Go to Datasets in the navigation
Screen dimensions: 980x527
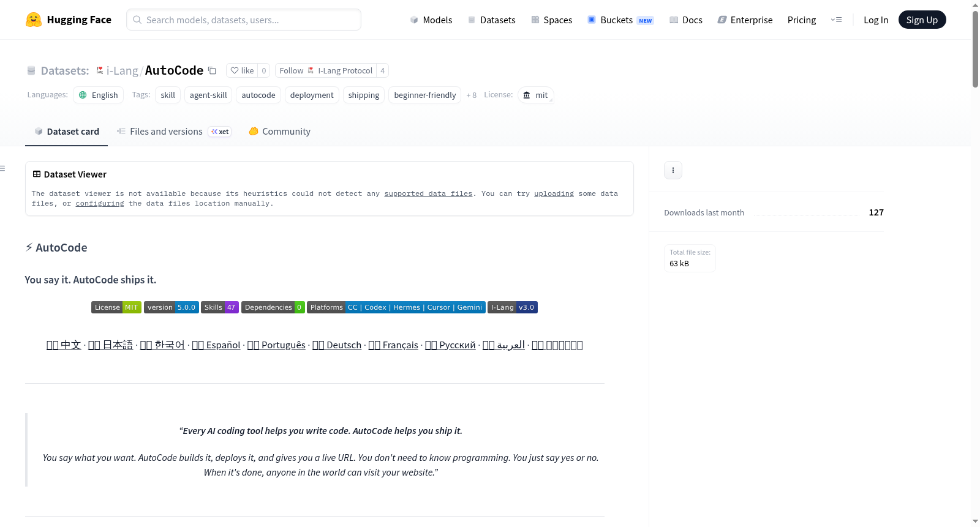click(x=492, y=20)
